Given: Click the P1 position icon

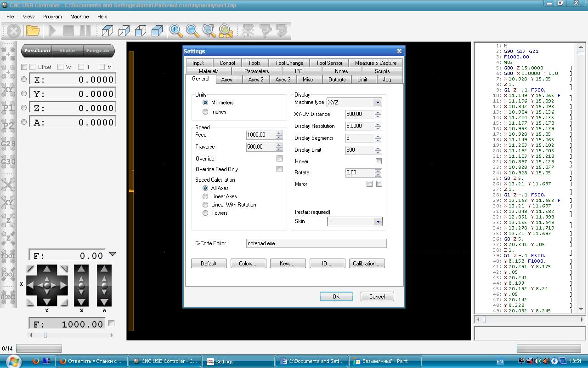Looking at the screenshot, I should pos(8,108).
